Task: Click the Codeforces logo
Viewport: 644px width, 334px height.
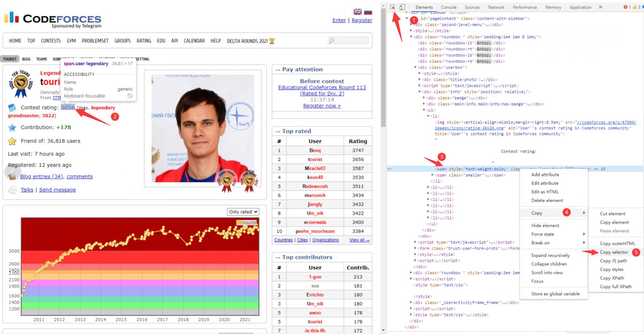Action: click(53, 19)
